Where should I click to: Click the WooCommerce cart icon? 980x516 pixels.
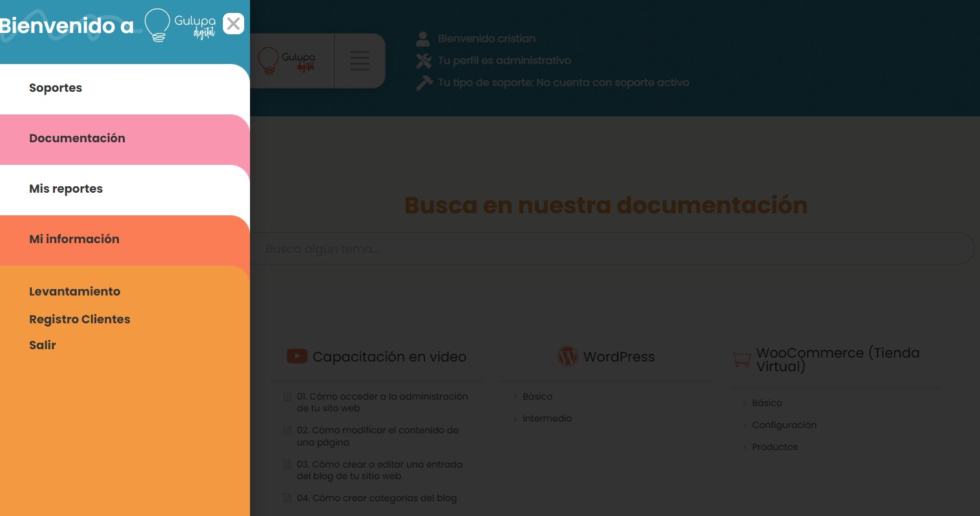point(742,359)
